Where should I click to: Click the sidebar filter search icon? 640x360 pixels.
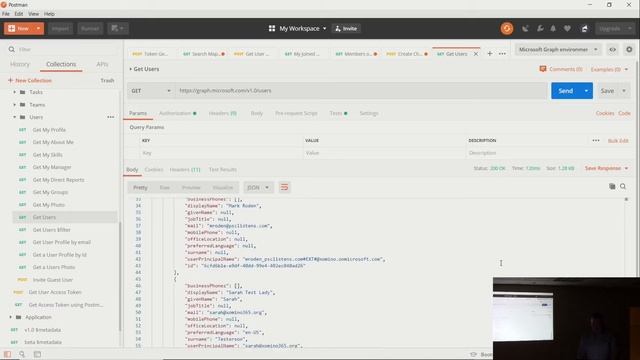pyautogui.click(x=11, y=49)
